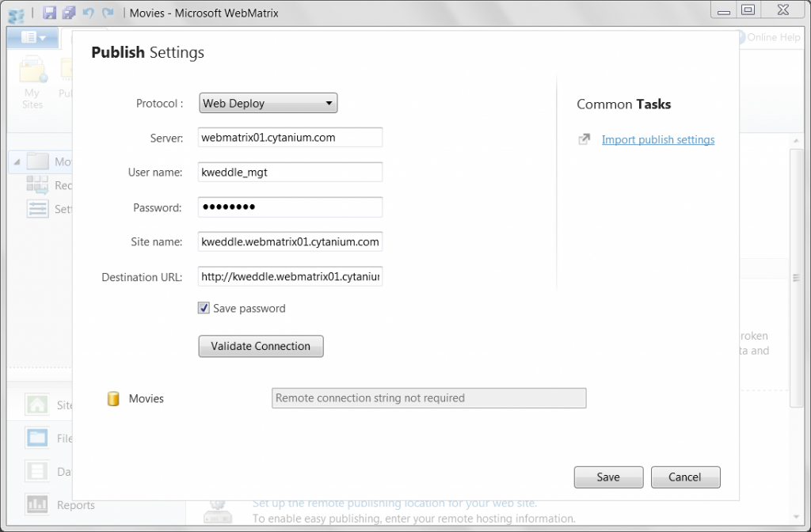Click the Requests tree item icon
This screenshot has height=532, width=811.
(x=37, y=184)
